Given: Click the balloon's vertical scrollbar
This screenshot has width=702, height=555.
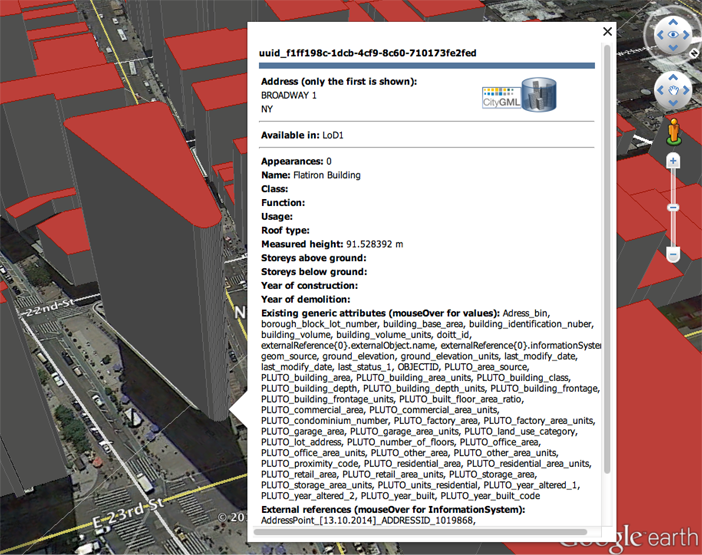Looking at the screenshot, I should point(607,259).
